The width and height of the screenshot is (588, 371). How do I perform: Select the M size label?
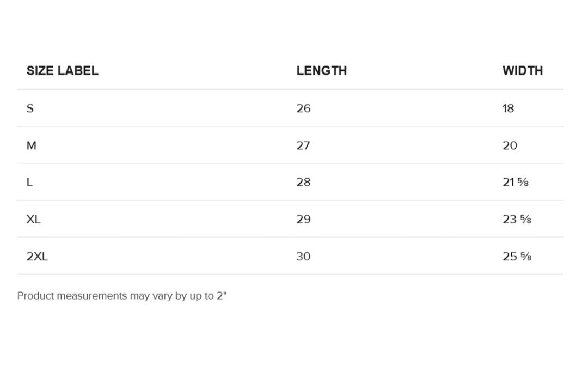pos(32,145)
